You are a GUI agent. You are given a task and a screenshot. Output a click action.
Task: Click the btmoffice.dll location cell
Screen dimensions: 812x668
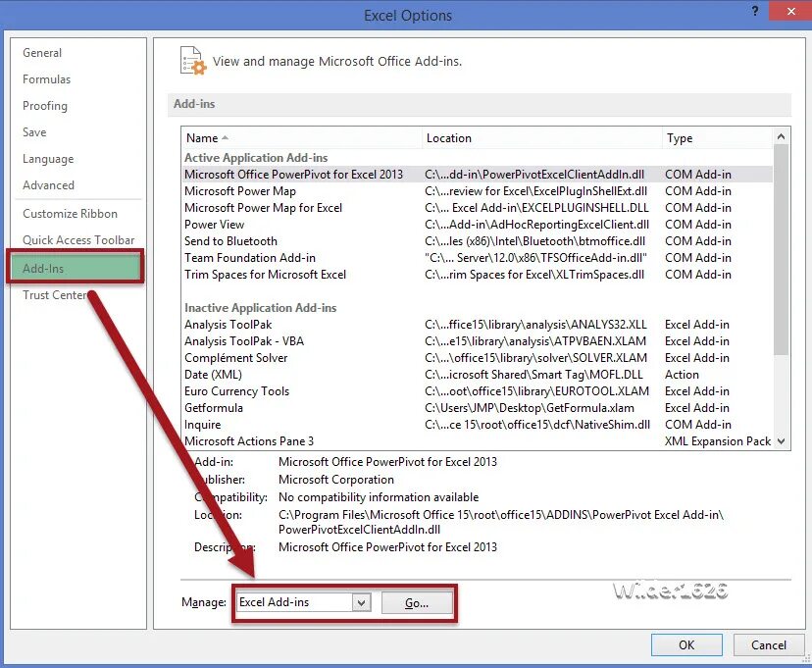tap(534, 240)
